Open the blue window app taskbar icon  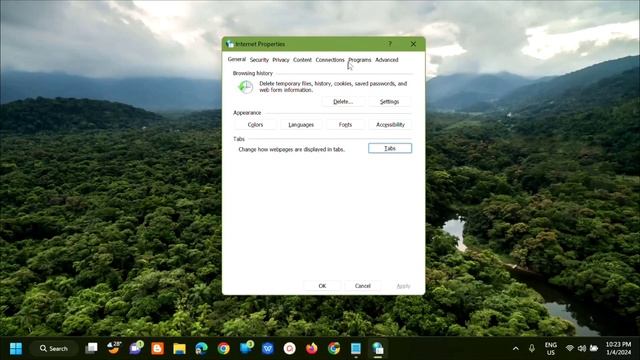coord(356,349)
